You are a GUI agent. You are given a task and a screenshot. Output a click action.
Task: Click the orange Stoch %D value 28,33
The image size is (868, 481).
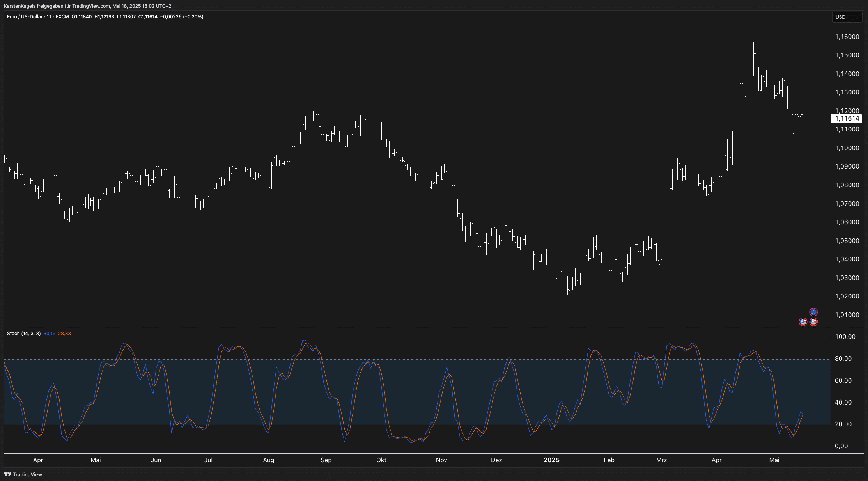tap(64, 334)
